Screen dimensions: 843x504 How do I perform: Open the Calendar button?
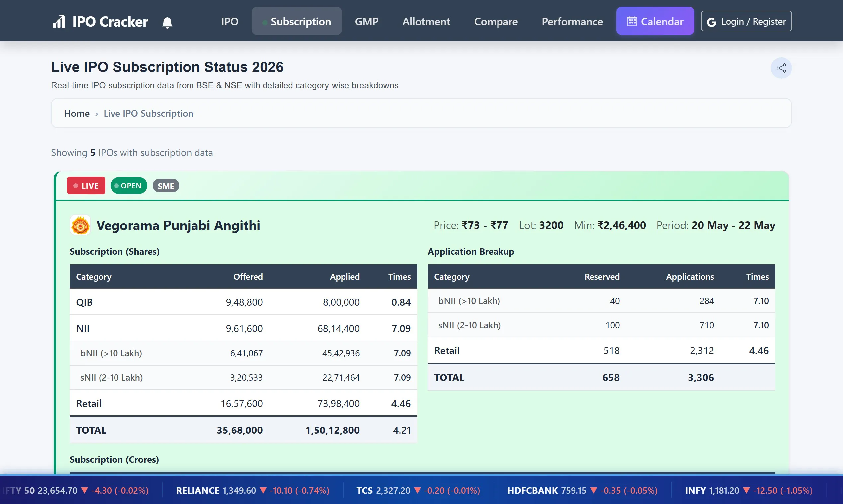point(655,21)
